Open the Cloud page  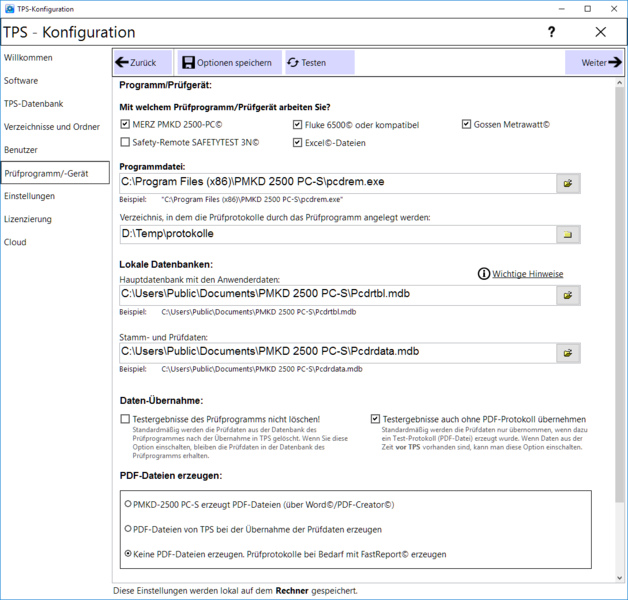tap(15, 242)
